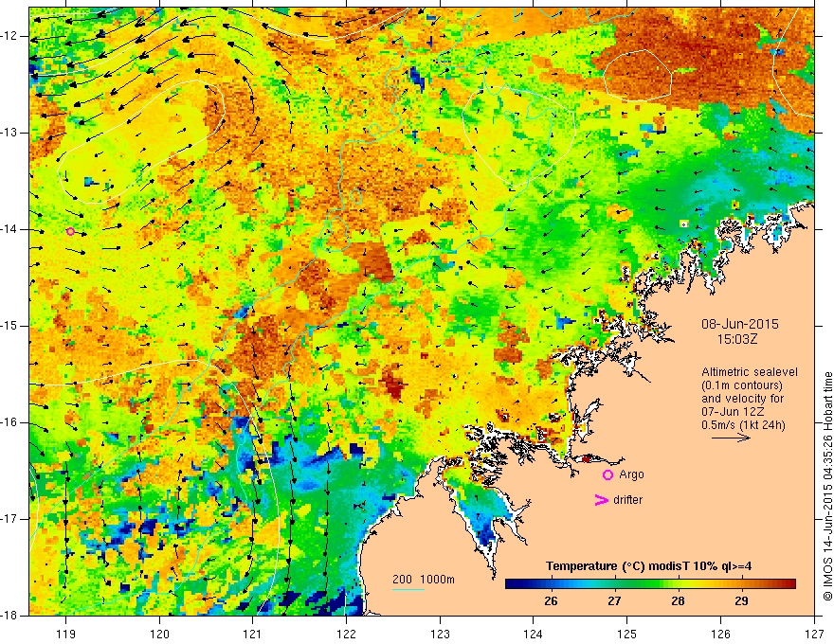Screen dimensions: 834x644
Task: Click the 26 label under the colorbar
Action: (551, 601)
